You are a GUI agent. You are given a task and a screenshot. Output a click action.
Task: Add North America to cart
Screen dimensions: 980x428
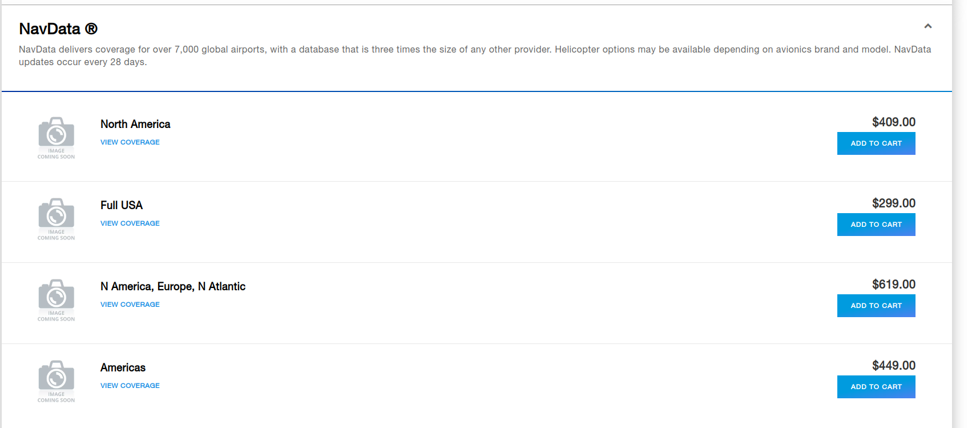(876, 143)
